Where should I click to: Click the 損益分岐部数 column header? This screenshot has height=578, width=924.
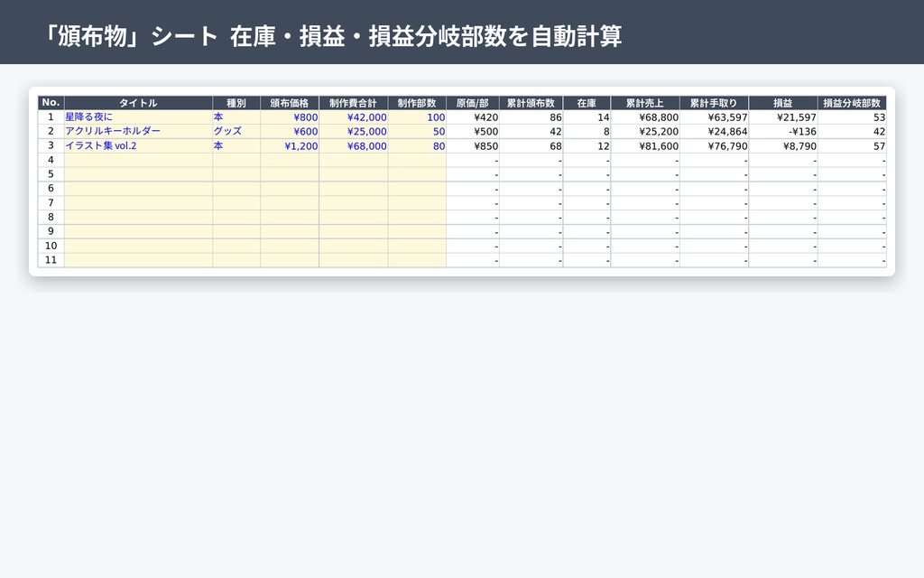(852, 103)
